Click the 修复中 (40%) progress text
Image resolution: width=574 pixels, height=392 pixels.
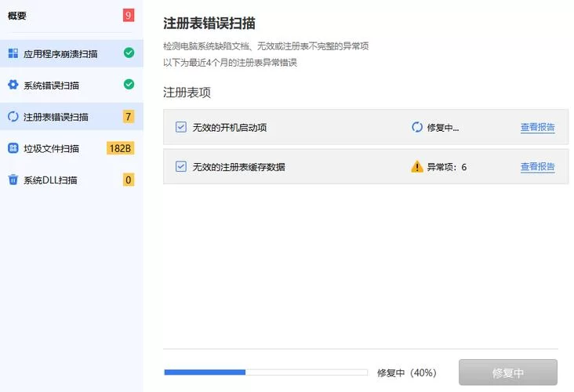[x=407, y=372]
